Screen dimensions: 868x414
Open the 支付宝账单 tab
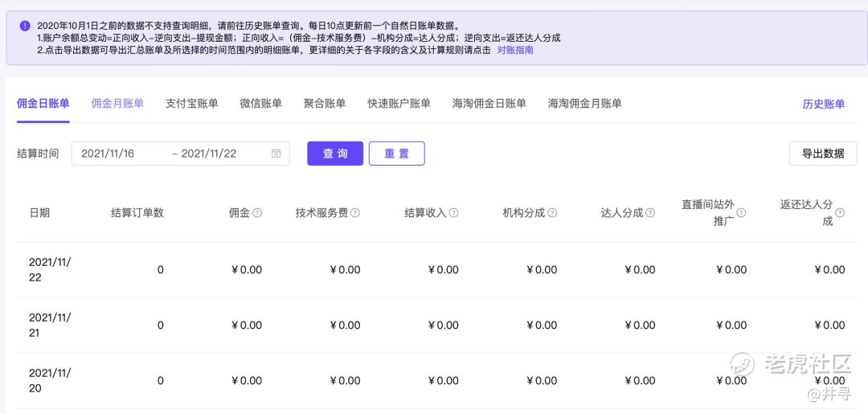[x=191, y=104]
